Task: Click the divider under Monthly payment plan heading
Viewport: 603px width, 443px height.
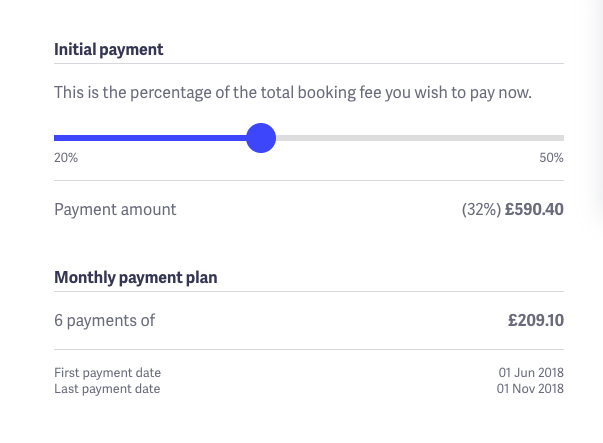Action: click(x=309, y=292)
